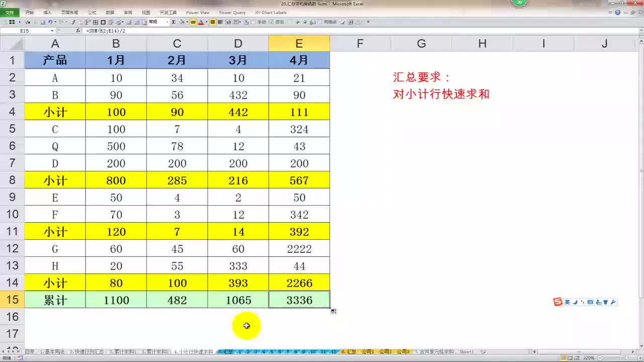The image size is (644, 362).
Task: Open the XY Chart Labels tab
Action: coord(271,13)
